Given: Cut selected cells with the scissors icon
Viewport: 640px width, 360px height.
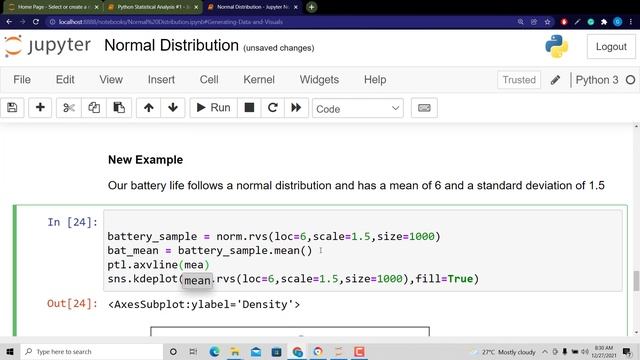Looking at the screenshot, I should point(69,108).
